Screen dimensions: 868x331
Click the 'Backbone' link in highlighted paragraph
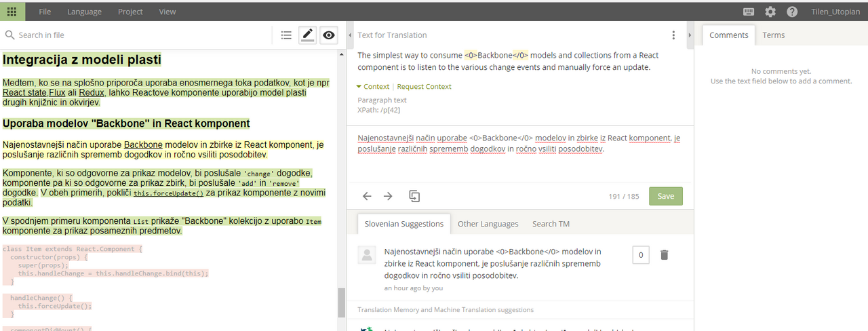[143, 144]
